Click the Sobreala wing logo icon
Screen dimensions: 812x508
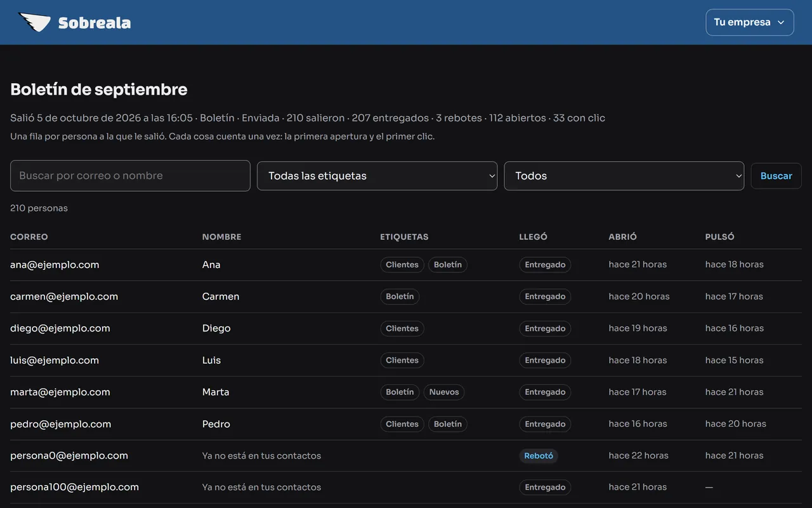coord(34,22)
